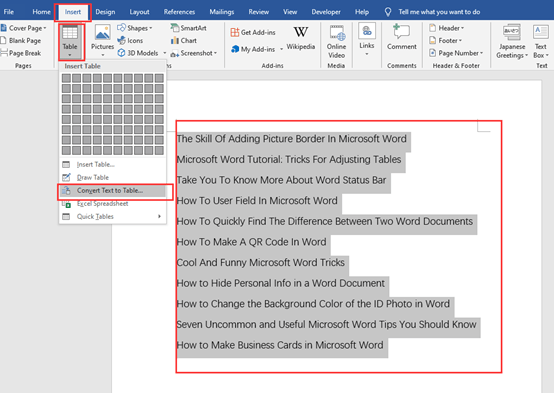The height and width of the screenshot is (393, 554).
Task: Insert a Chart
Action: (184, 41)
